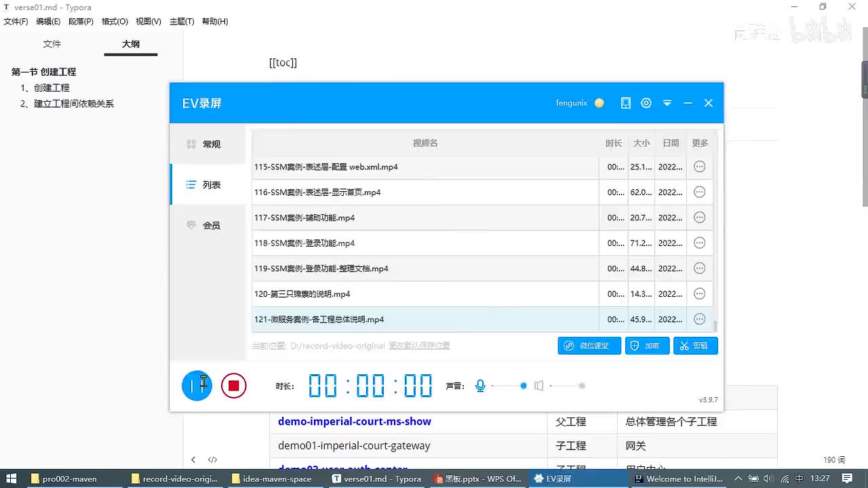Open Typora 段落(P) menu

[x=81, y=22]
